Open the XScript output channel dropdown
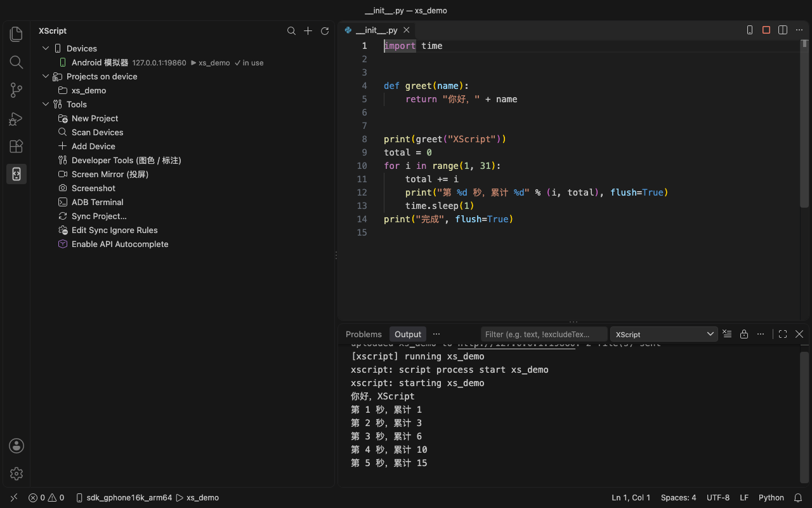Viewport: 812px width, 508px height. point(664,334)
